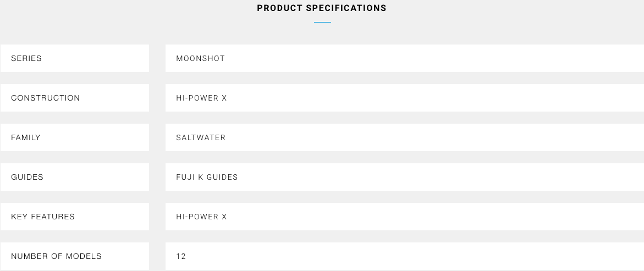Click blank space in KEY FEATURES value row
Image resolution: width=644 pixels, height=271 pixels.
pos(436,217)
